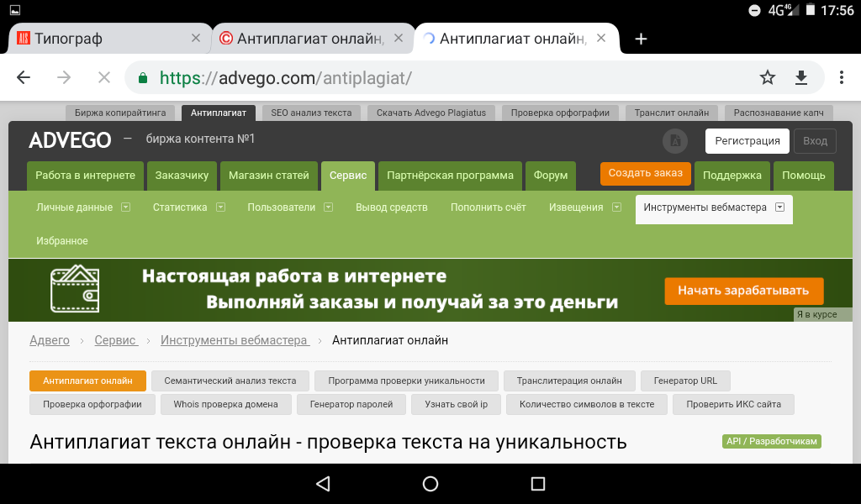861x504 pixels.
Task: Tap the green lock security icon
Action: [143, 78]
